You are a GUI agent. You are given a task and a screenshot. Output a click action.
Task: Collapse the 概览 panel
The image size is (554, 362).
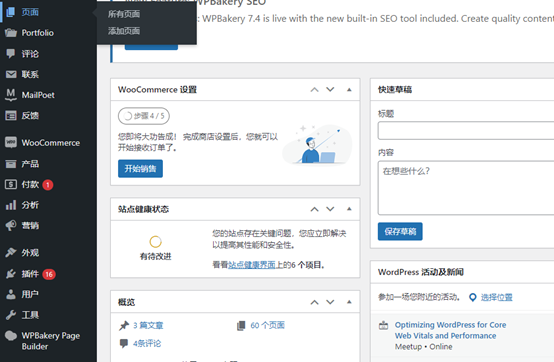coord(349,302)
